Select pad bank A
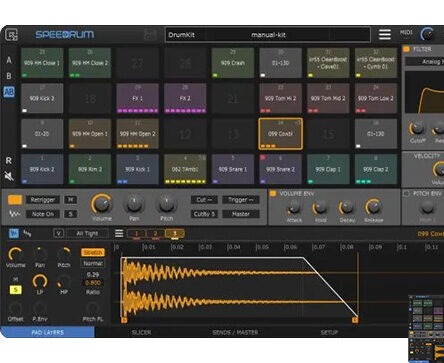Image resolution: width=444 pixels, height=363 pixels. tap(9, 60)
